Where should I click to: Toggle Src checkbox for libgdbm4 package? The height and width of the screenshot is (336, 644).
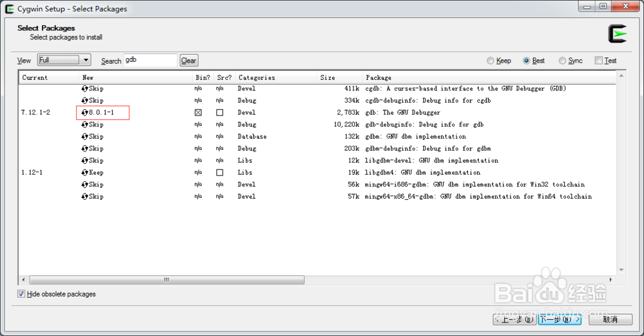click(x=220, y=172)
